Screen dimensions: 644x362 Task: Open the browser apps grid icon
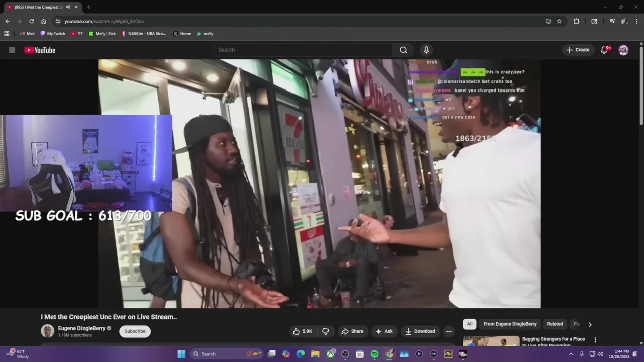coord(7,34)
